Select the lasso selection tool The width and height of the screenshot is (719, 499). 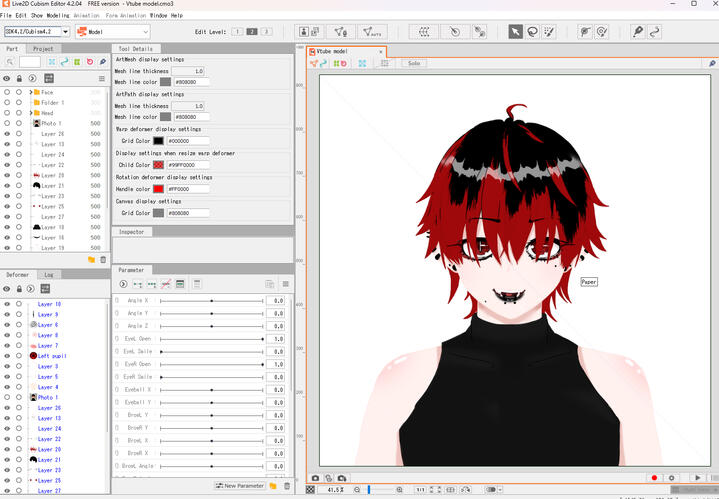tap(532, 32)
